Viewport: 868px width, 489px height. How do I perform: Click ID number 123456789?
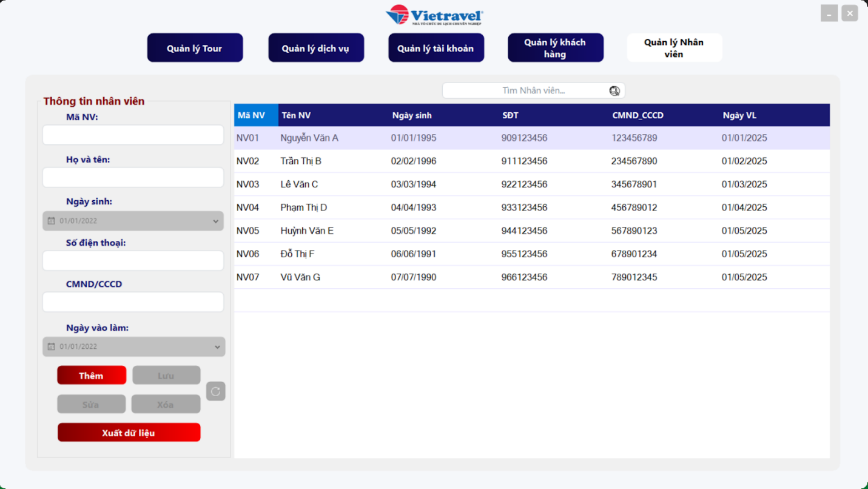634,138
